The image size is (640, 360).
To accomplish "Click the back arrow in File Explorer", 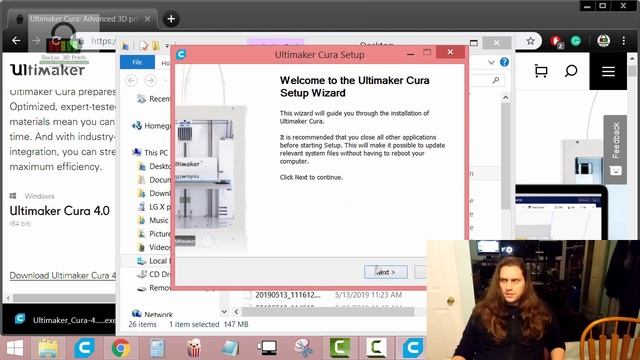I will click(x=131, y=80).
